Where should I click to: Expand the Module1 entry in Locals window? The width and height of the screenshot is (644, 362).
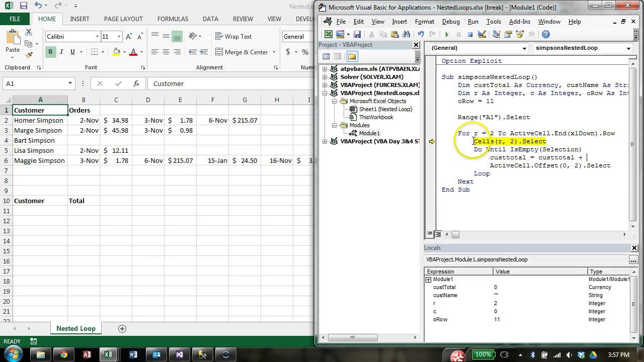coord(429,279)
